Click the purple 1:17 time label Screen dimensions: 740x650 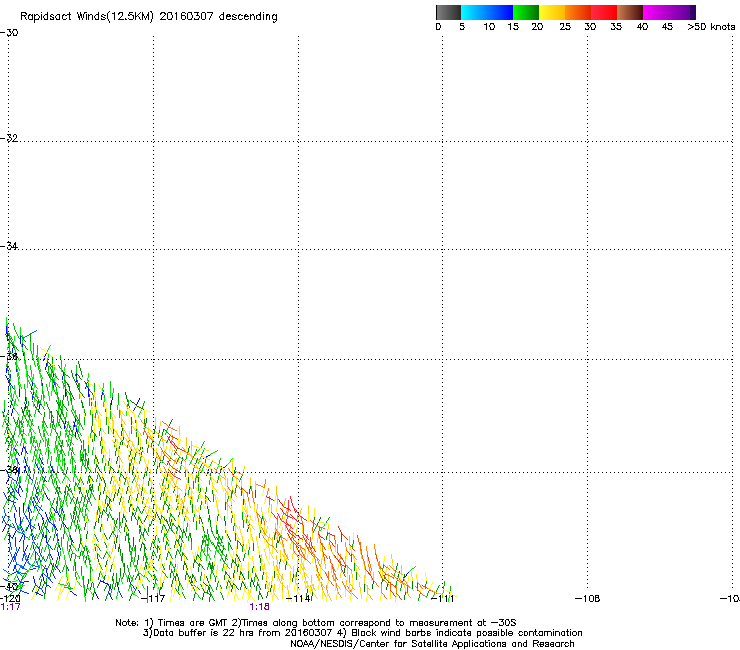pyautogui.click(x=10, y=607)
